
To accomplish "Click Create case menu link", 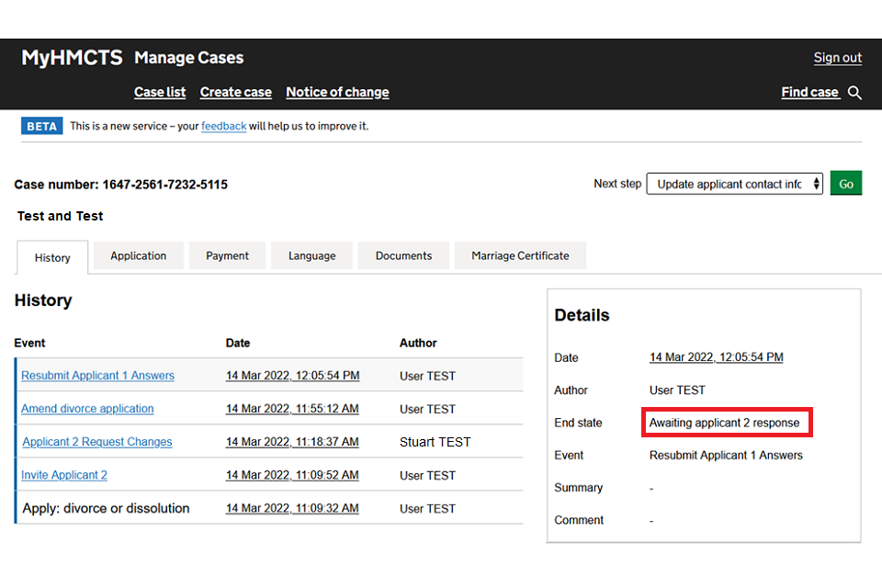I will pos(235,92).
